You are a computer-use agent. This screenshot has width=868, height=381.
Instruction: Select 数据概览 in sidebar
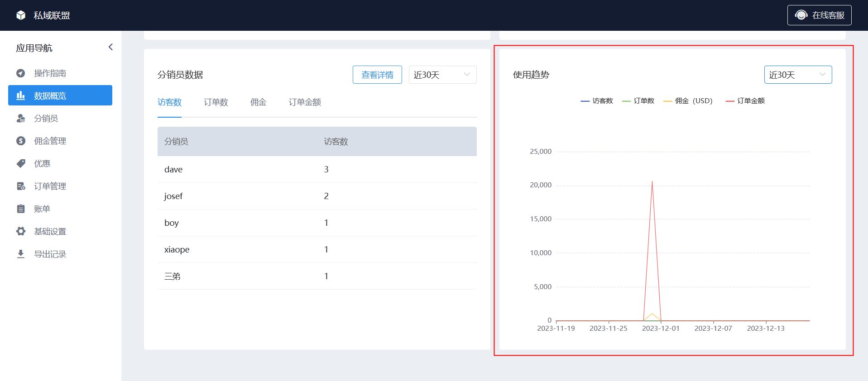60,95
